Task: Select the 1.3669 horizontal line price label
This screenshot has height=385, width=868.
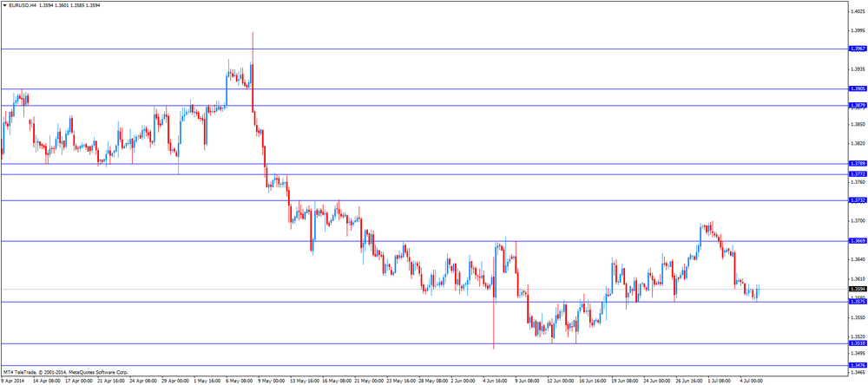Action: click(857, 241)
